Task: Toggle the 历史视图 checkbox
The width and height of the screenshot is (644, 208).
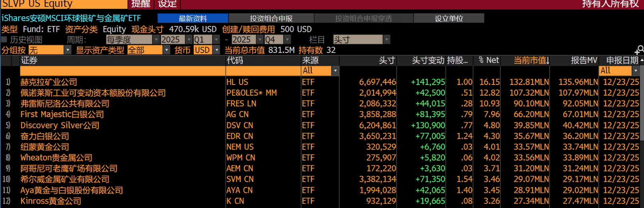Action: click(x=4, y=39)
